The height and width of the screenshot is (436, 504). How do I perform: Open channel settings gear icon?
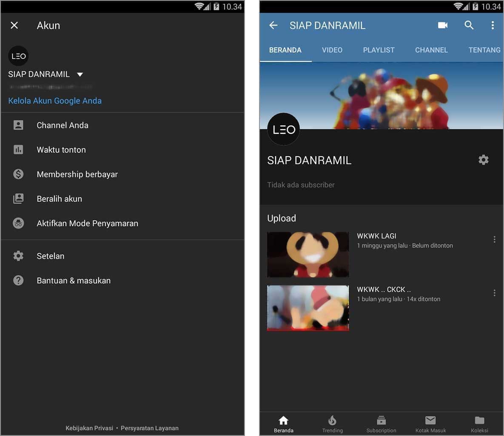483,160
